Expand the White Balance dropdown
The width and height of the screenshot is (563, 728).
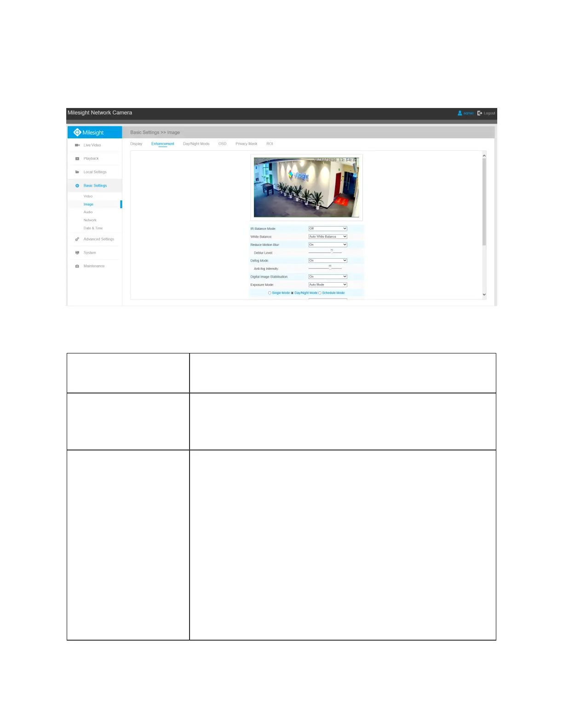point(327,237)
